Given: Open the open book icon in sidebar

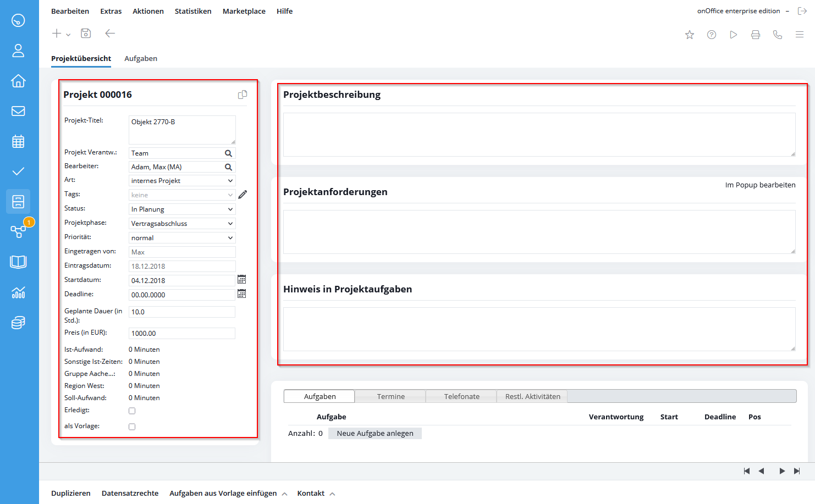Looking at the screenshot, I should 18,262.
